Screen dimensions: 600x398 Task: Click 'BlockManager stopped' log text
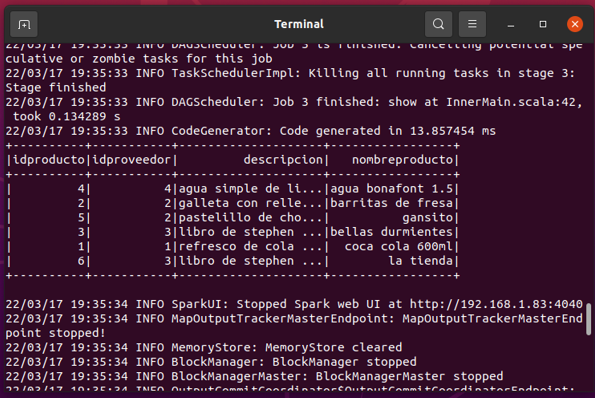point(344,362)
